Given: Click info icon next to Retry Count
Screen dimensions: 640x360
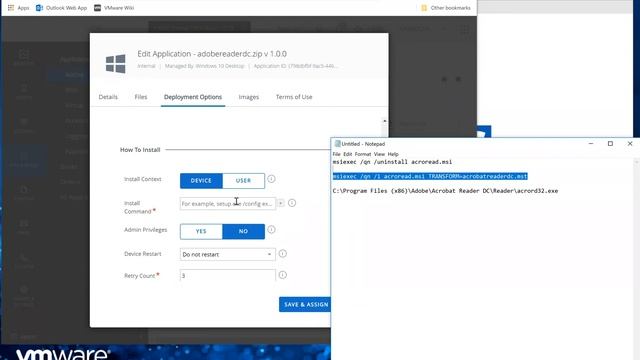Looking at the screenshot, I should pyautogui.click(x=282, y=275).
